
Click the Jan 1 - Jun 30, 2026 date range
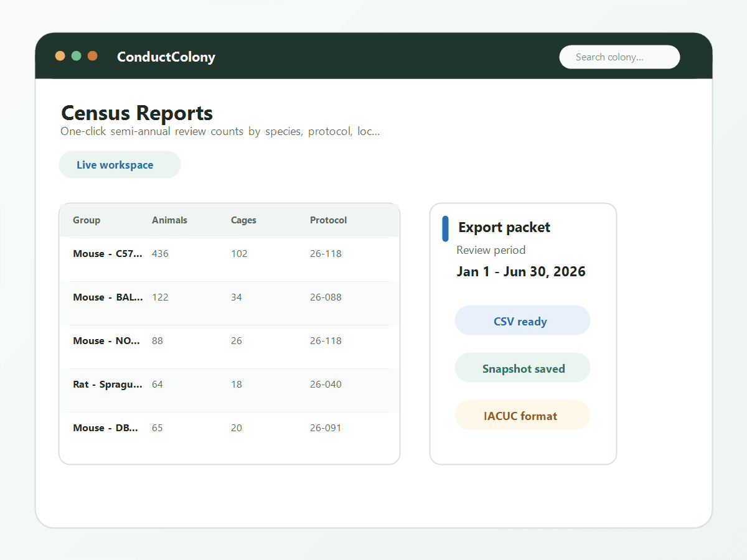pyautogui.click(x=521, y=272)
